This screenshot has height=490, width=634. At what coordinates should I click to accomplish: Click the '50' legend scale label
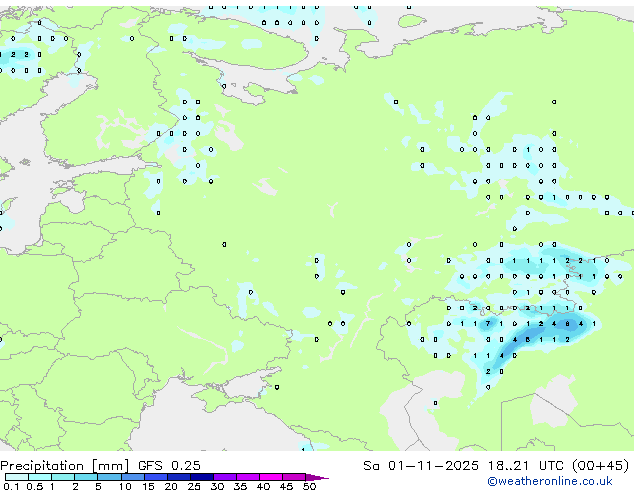(309, 486)
